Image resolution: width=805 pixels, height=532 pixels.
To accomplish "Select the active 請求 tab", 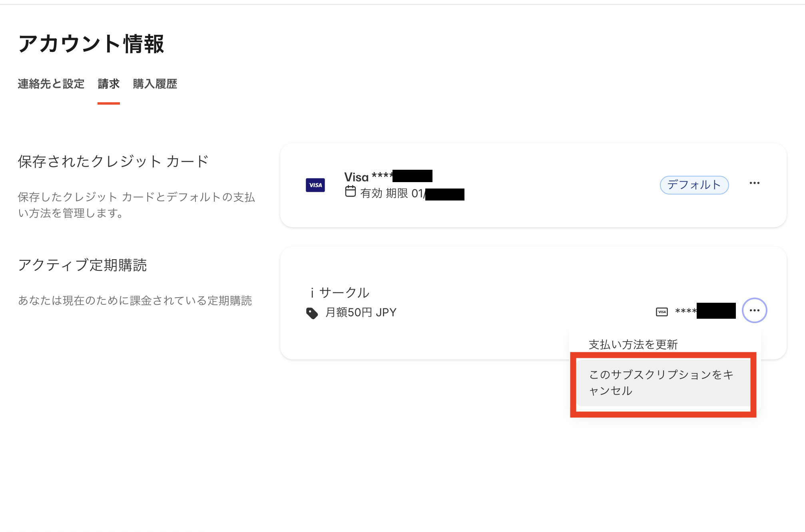I will coord(109,84).
